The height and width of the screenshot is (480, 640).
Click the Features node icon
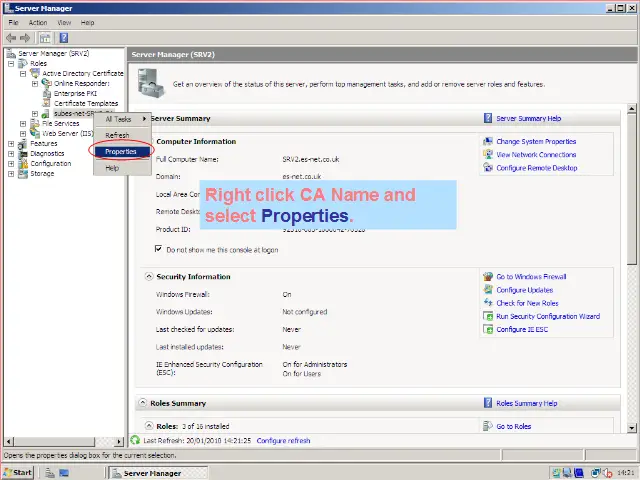point(23,144)
